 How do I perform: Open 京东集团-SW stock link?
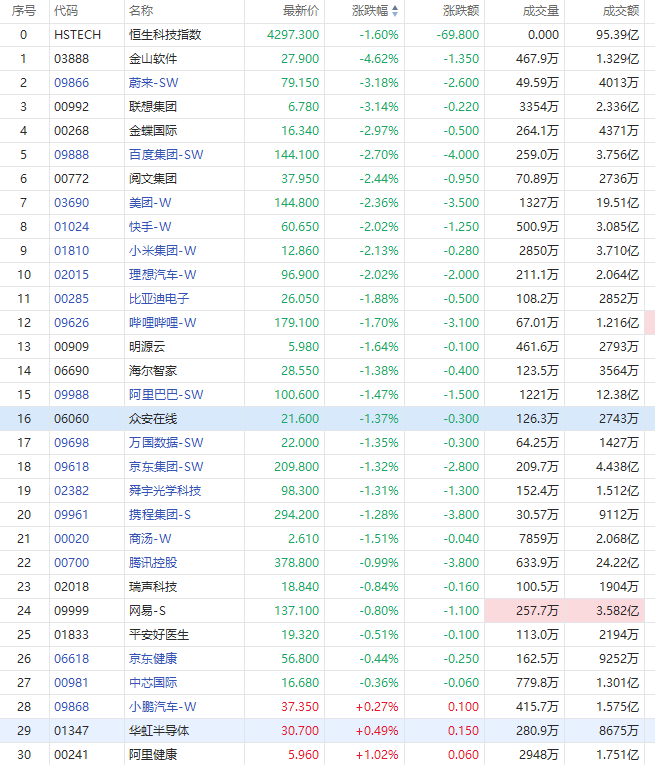click(166, 466)
